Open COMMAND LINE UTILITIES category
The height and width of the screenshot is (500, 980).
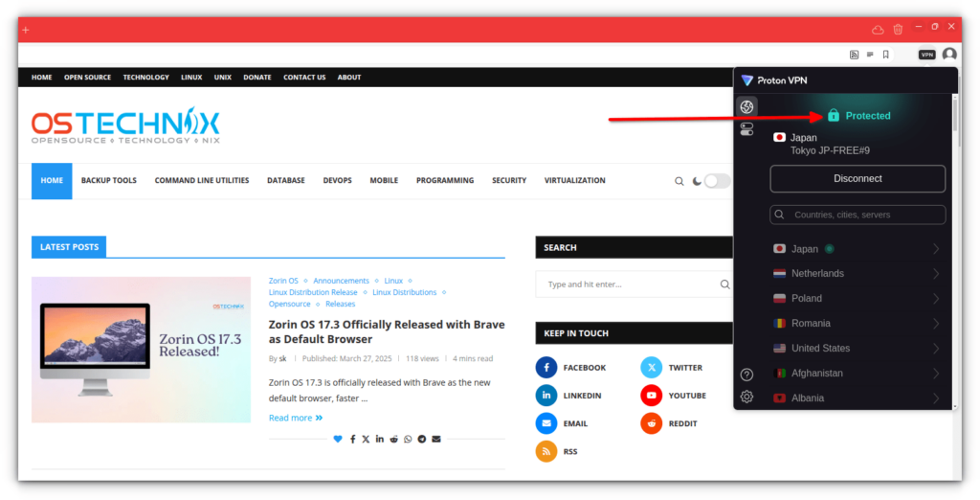click(x=202, y=181)
